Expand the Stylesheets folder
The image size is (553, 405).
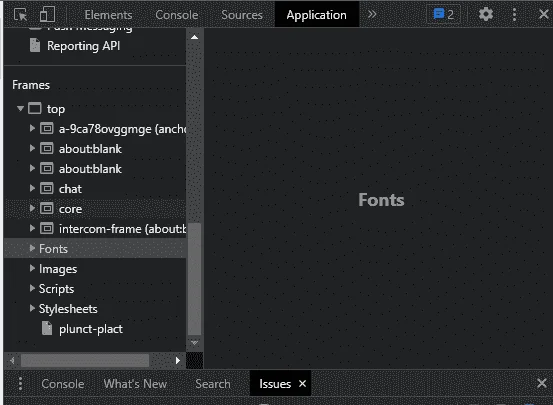32,308
